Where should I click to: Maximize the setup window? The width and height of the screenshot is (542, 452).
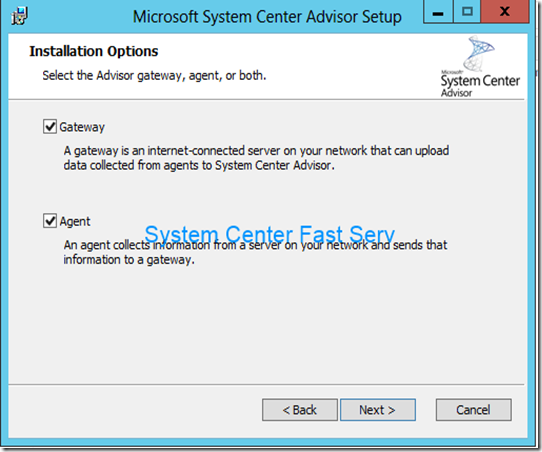point(467,12)
